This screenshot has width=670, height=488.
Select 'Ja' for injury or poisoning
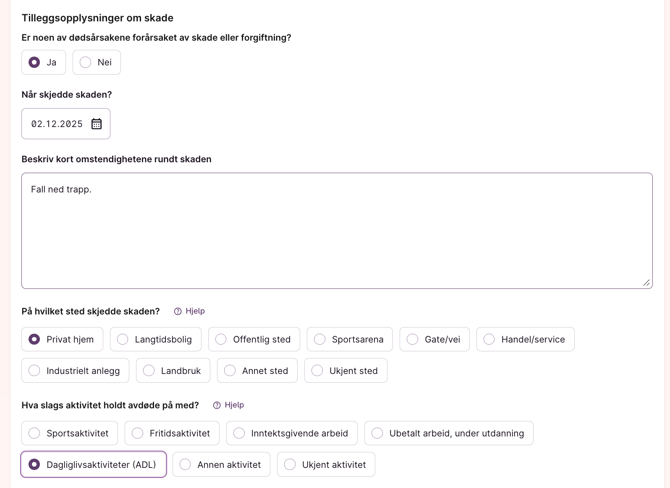pos(35,63)
